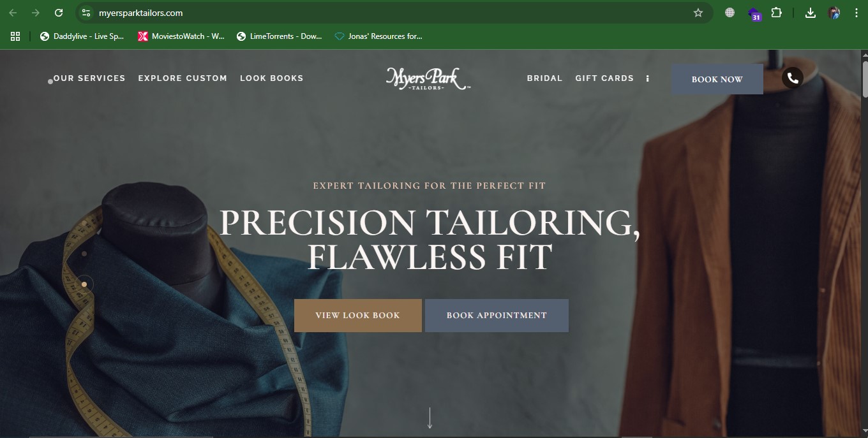
Task: Click the page vertical scrollbar
Action: point(864,242)
